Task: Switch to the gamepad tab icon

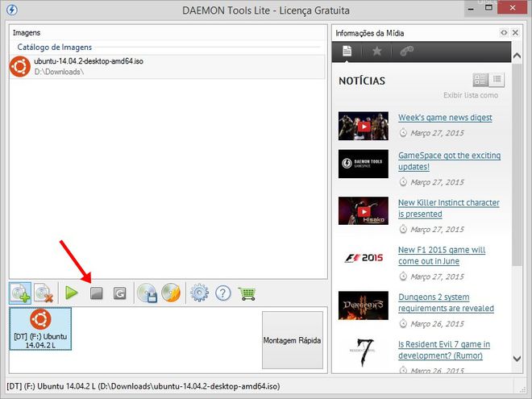Action: point(406,52)
